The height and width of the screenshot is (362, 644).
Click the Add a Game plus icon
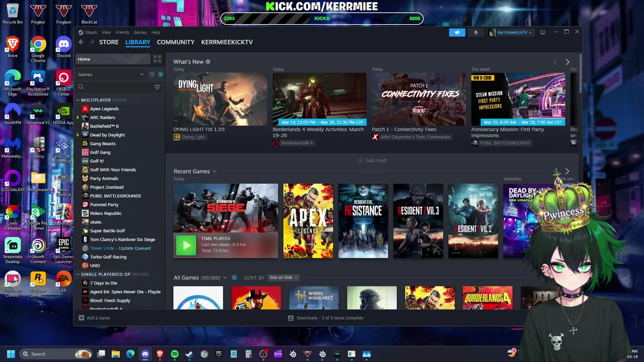pyautogui.click(x=82, y=318)
